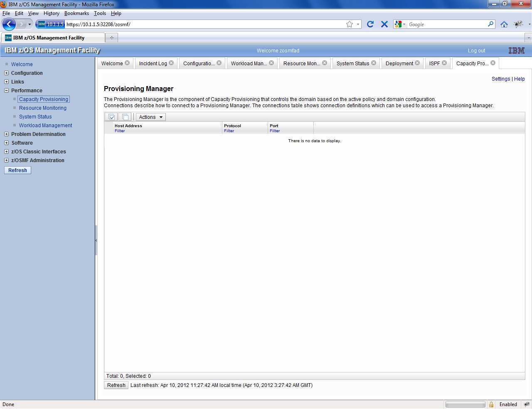Click the search magnifier icon
The height and width of the screenshot is (409, 532).
[x=491, y=24]
